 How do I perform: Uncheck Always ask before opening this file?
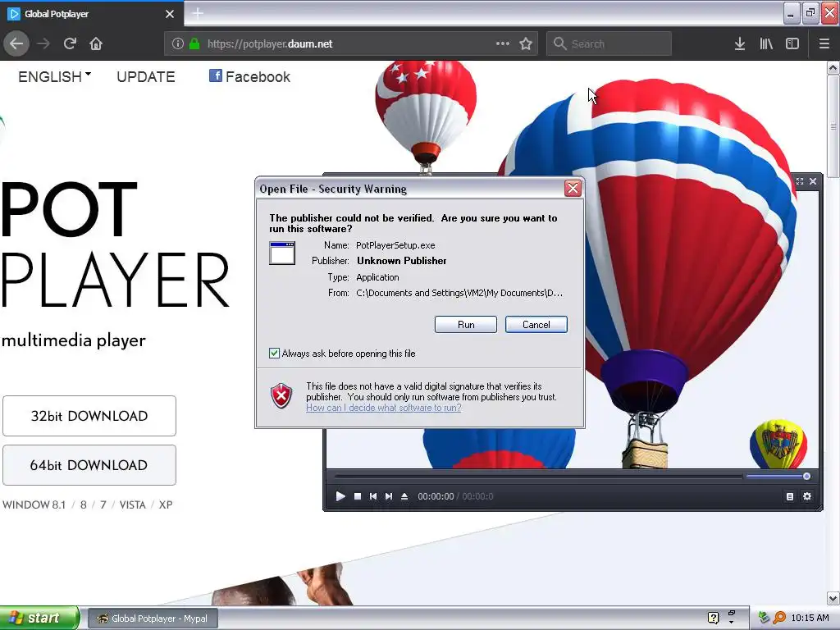coord(274,353)
